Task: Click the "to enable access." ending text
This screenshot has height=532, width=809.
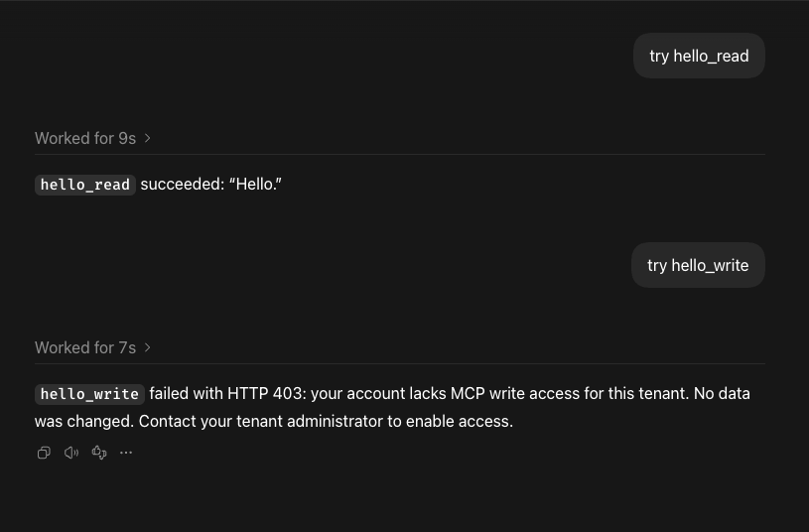Action: click(451, 422)
